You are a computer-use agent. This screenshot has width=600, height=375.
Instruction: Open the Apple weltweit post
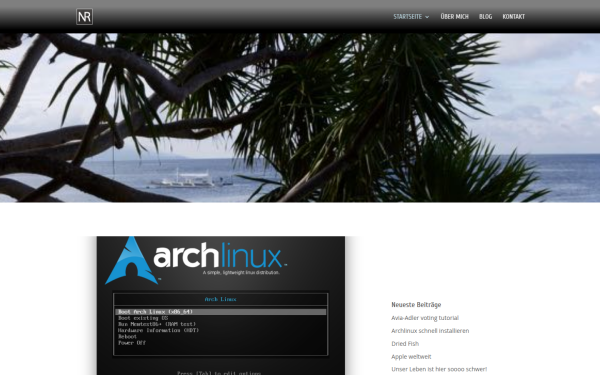click(411, 357)
